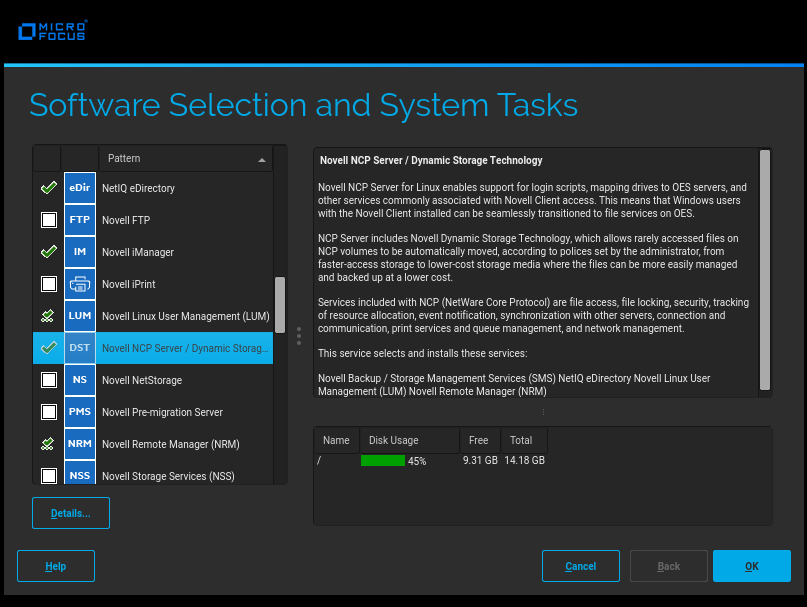The height and width of the screenshot is (607, 807).
Task: Click the NS icon for Novell NetStorage
Action: tap(80, 380)
